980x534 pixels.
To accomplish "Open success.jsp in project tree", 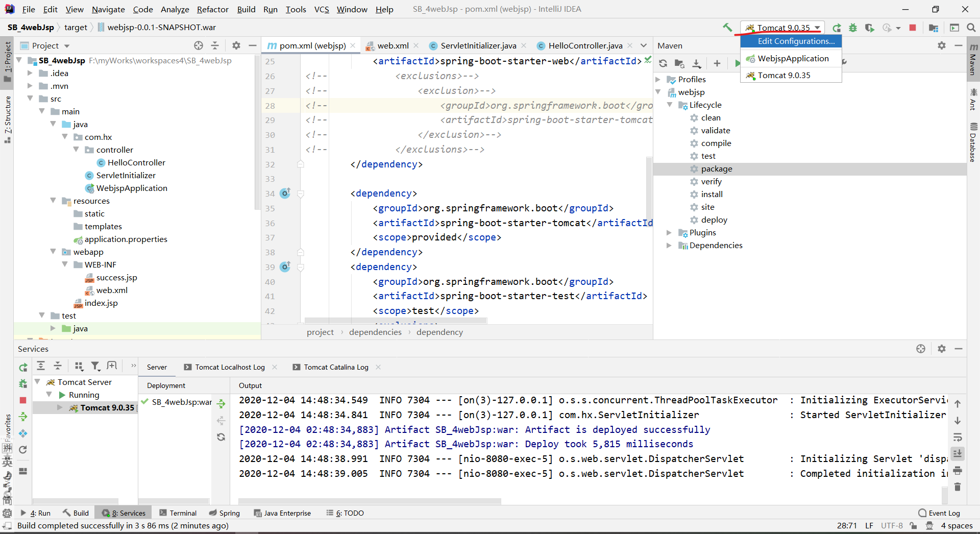I will point(116,277).
